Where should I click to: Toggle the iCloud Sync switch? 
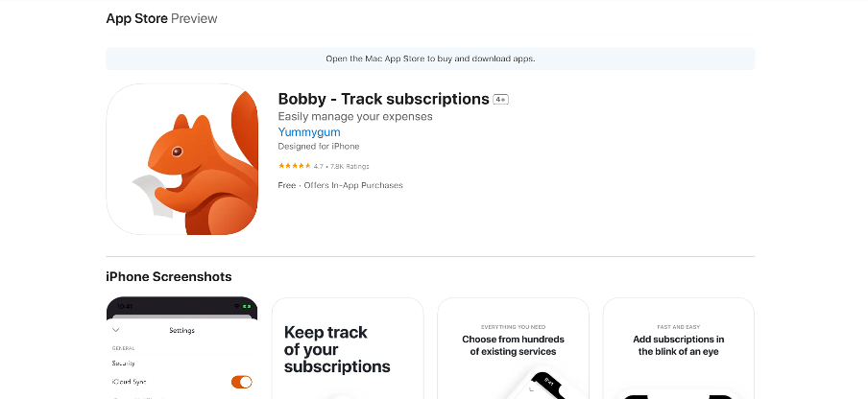242,382
